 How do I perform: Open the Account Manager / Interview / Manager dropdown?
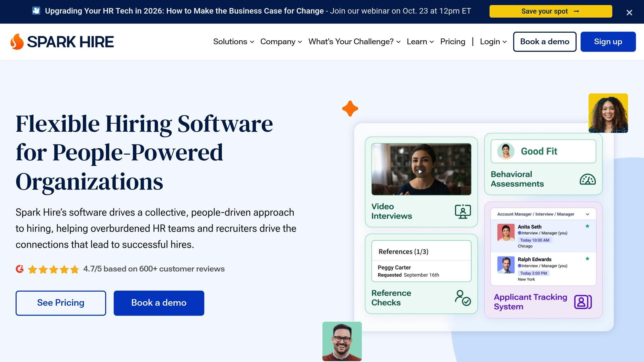(x=588, y=214)
